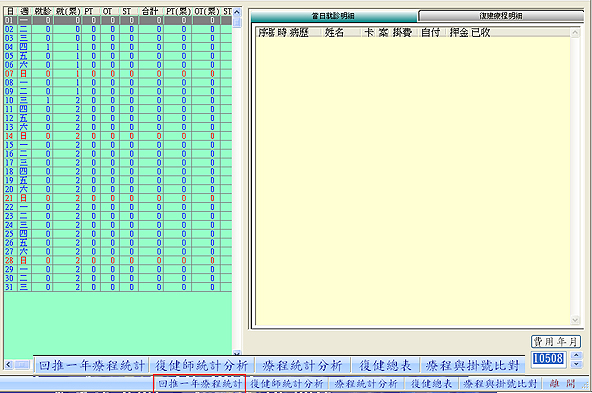
Task: Click the detail list's scroll down arrow
Action: pos(575,320)
